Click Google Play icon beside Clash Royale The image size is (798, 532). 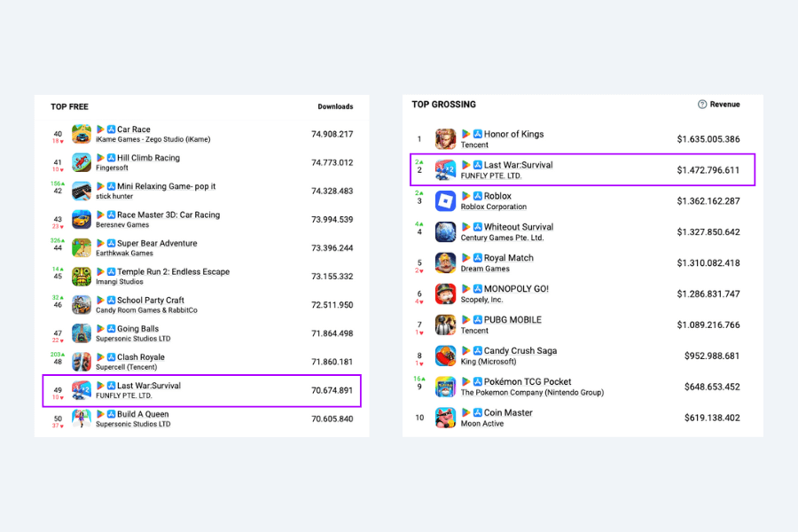(101, 357)
